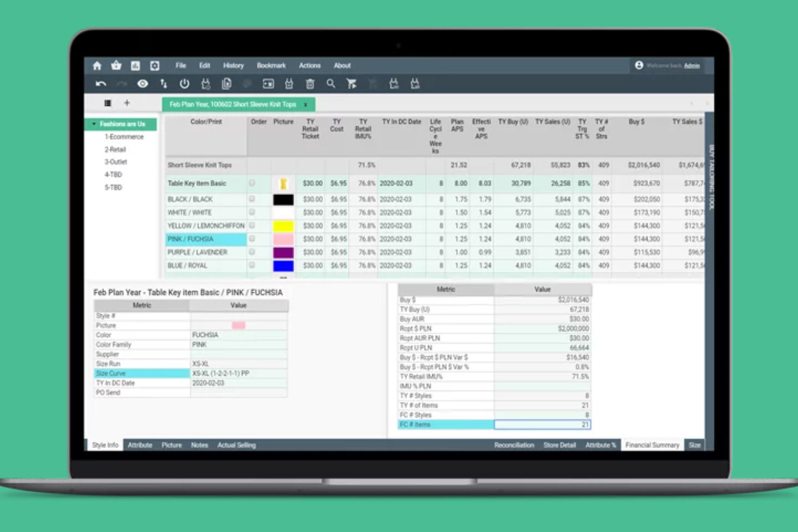Screen dimensions: 798x532
Task: Switch to the Picture tab
Action: click(171, 445)
